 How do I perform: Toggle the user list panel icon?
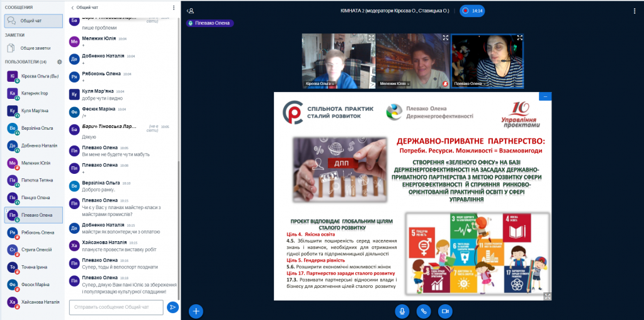point(190,11)
